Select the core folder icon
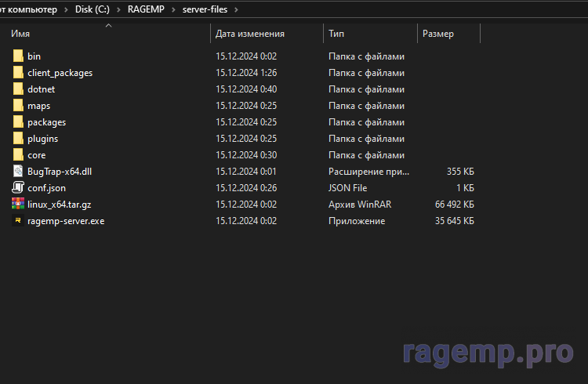 18,155
